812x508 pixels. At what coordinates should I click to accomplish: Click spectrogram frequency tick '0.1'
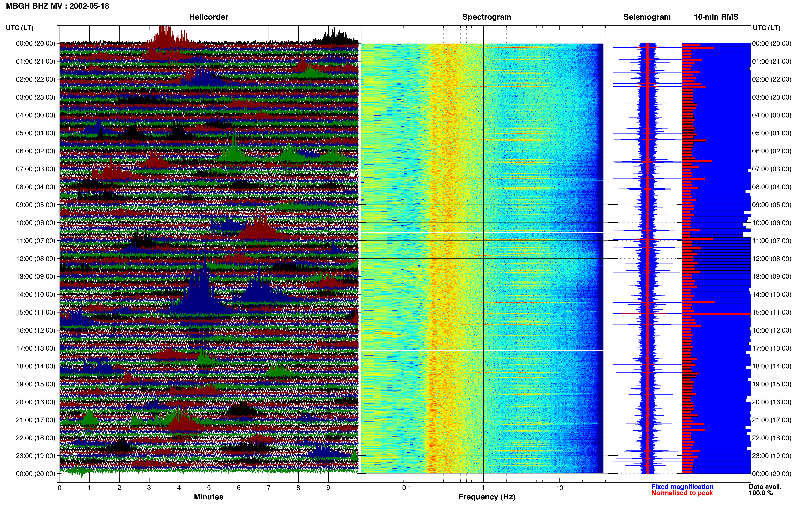pyautogui.click(x=407, y=488)
